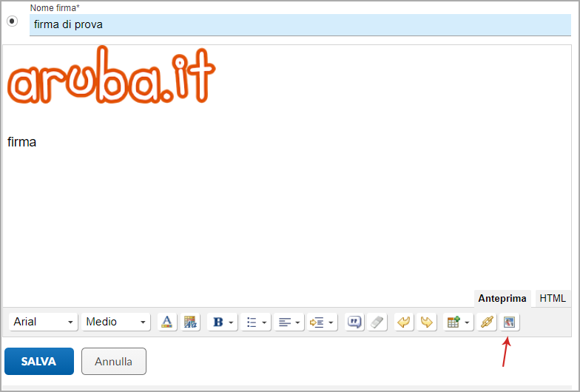Expand the list style dropdown arrow

(264, 322)
